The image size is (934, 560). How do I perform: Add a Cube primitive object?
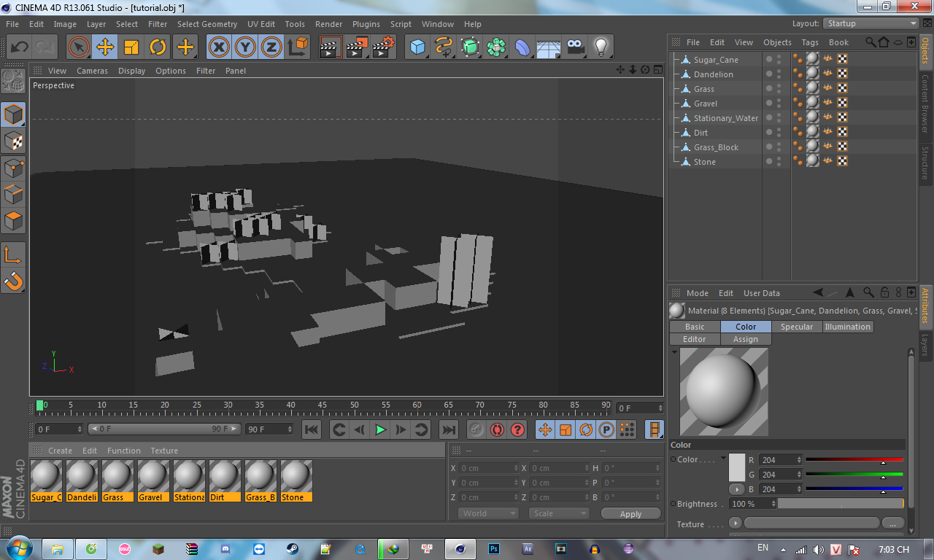tap(417, 47)
